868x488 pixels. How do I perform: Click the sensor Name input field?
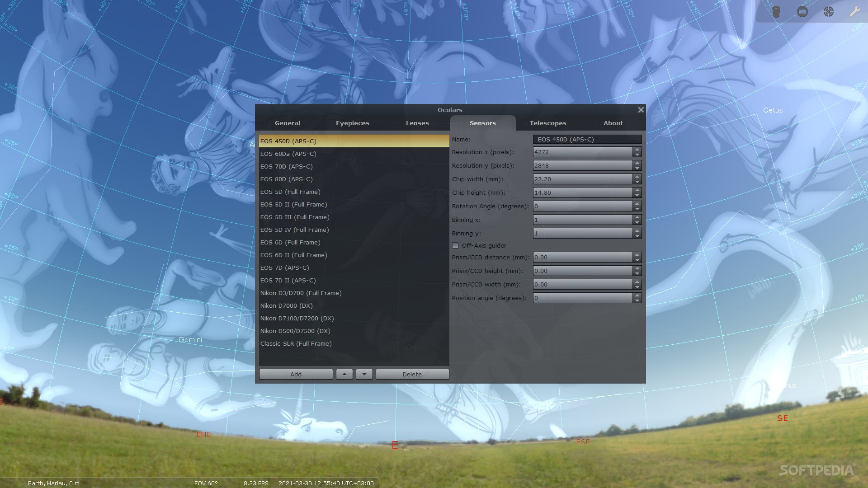point(587,139)
